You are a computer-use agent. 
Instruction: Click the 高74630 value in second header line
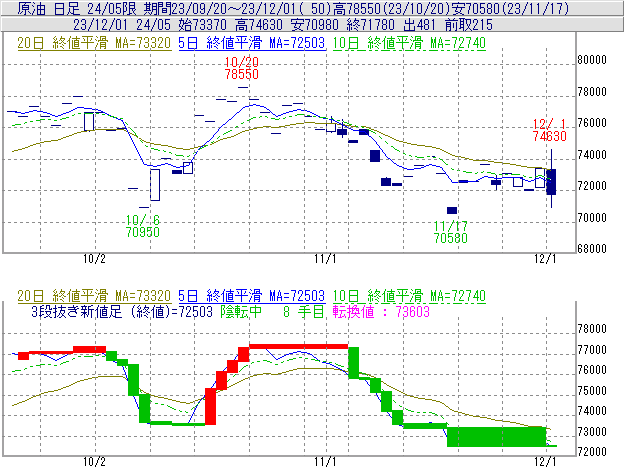click(x=259, y=25)
